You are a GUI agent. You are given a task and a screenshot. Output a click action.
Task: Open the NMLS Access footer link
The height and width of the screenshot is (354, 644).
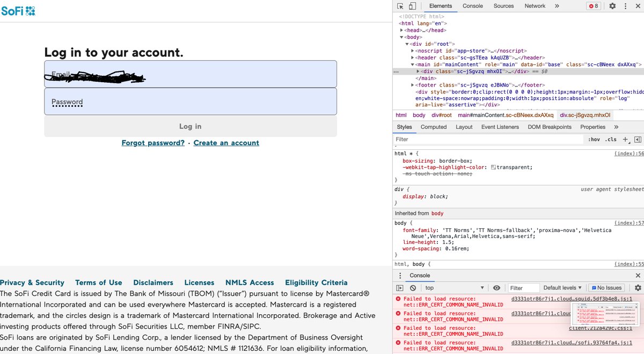tap(250, 283)
